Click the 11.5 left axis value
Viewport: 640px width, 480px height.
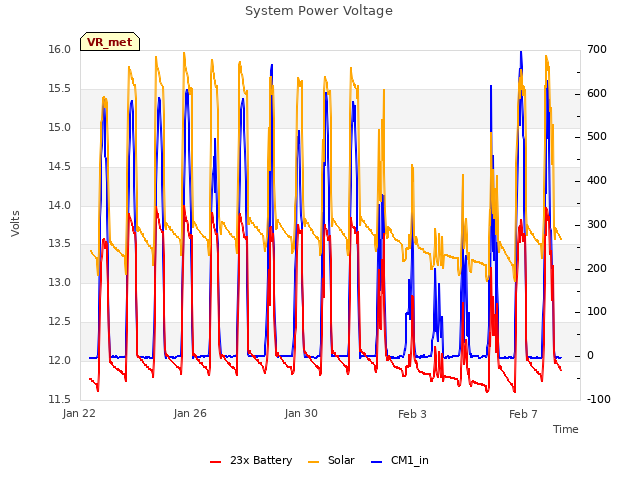point(60,399)
